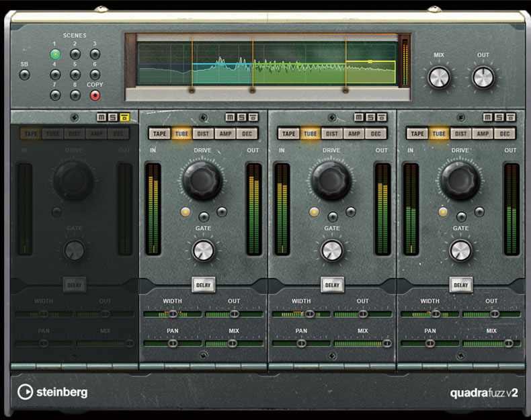Solo band 2 with S icon
Viewport: 531px width, 420px height.
[x=242, y=118]
